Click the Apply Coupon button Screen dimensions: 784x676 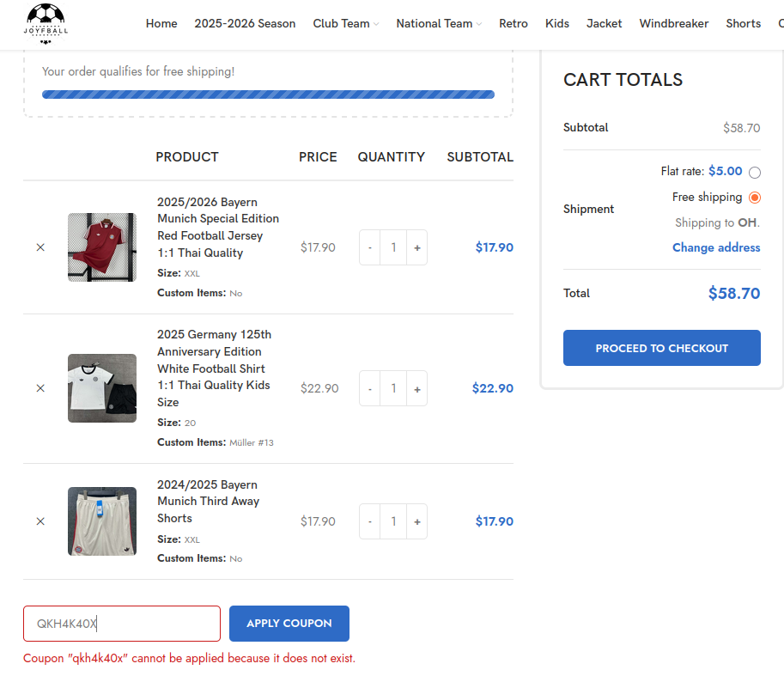(289, 624)
